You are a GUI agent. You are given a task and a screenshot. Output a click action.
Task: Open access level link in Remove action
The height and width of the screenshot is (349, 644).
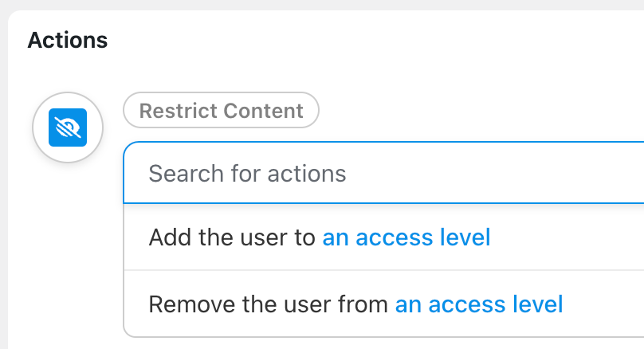pyautogui.click(x=479, y=304)
